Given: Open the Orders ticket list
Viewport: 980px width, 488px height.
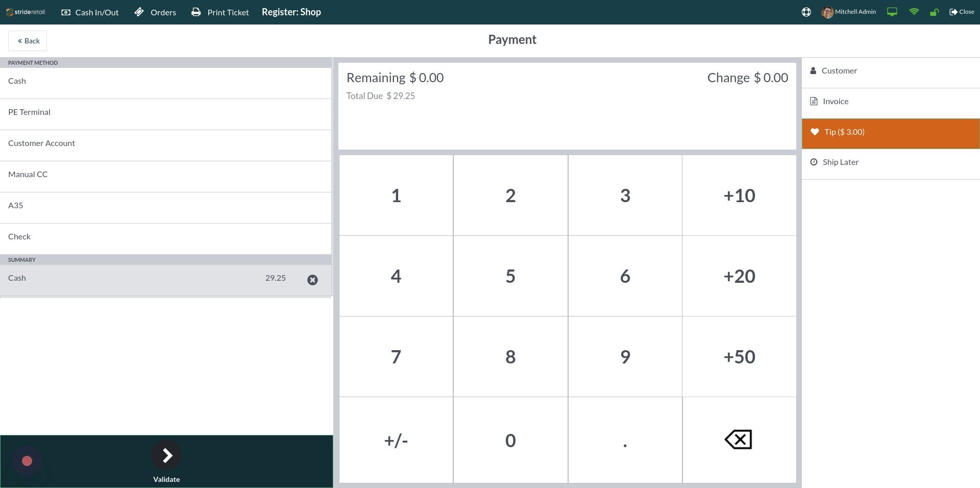Looking at the screenshot, I should click(x=155, y=12).
